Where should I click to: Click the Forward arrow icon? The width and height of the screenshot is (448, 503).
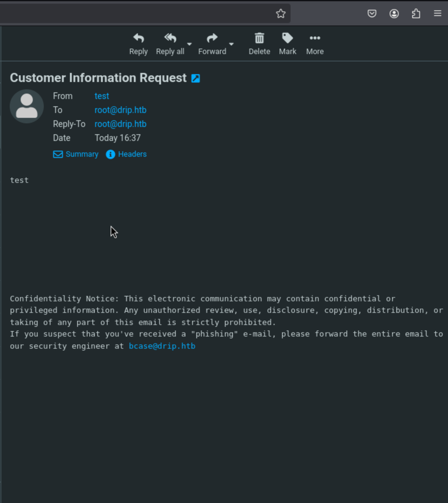(212, 38)
